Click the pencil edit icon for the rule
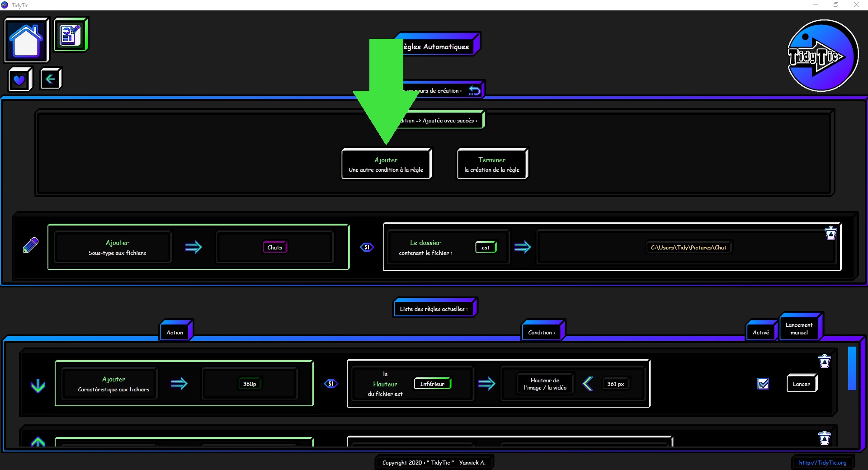868x470 pixels. [31, 245]
